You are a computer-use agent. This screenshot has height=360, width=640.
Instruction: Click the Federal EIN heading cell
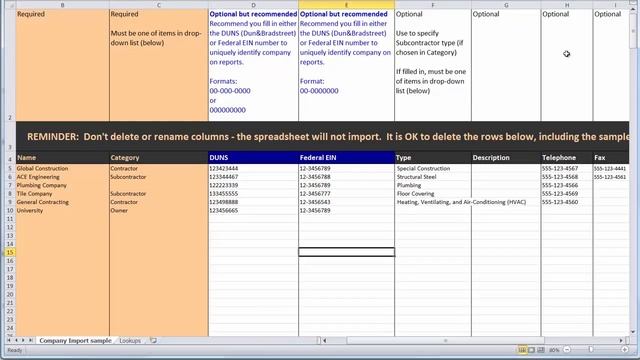[x=347, y=158]
